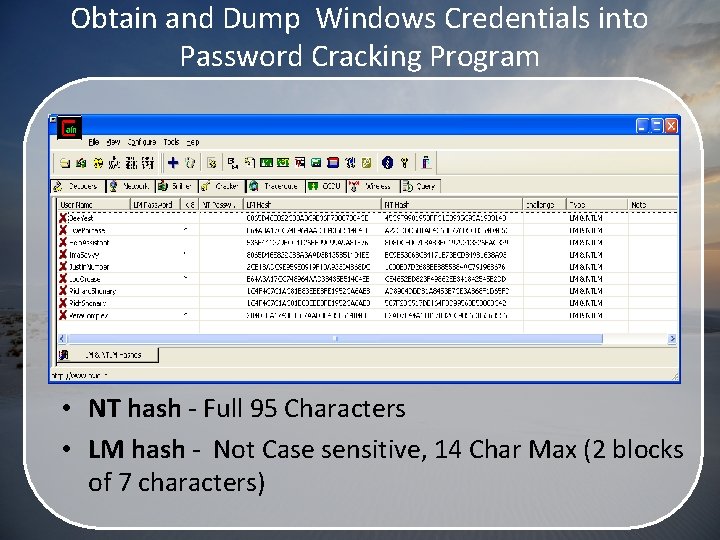This screenshot has width=720, height=540.
Task: Switch to the Network tab
Action: (130, 186)
